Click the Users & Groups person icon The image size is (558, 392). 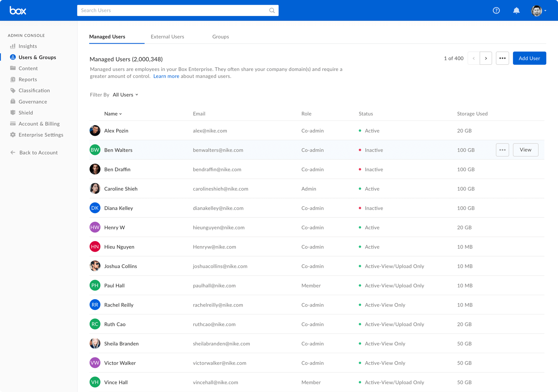point(13,57)
